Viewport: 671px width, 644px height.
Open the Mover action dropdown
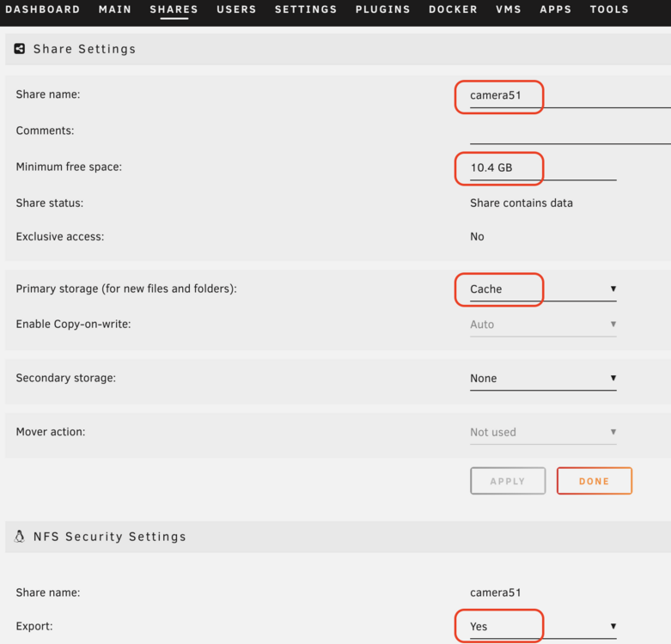(543, 432)
